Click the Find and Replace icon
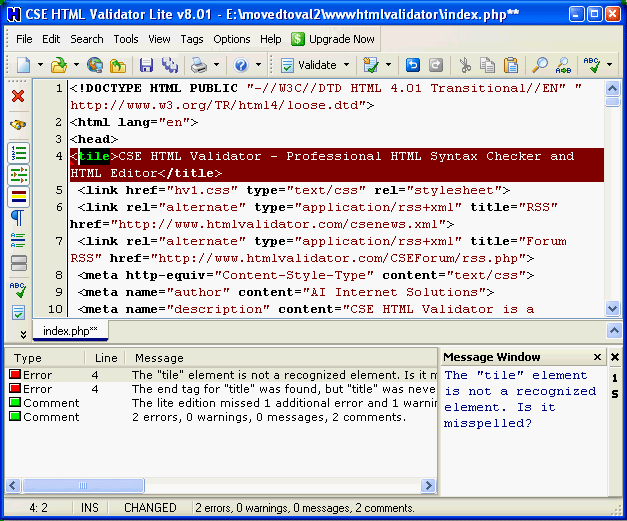Viewport: 627px width, 521px height. coord(563,65)
